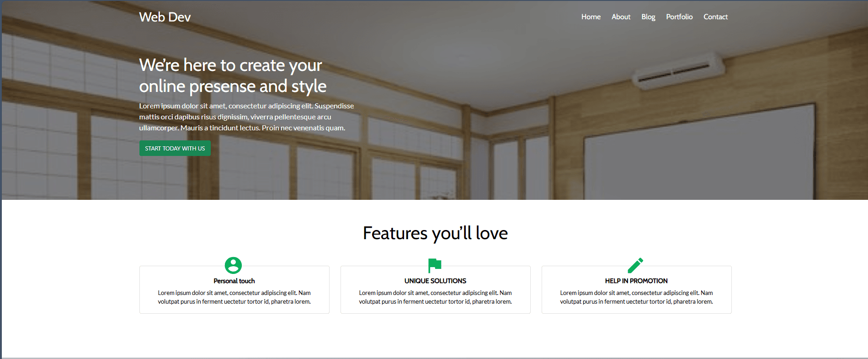This screenshot has height=359, width=868.
Task: Click the green pencil icon above Help in Promotion
Action: pyautogui.click(x=635, y=265)
